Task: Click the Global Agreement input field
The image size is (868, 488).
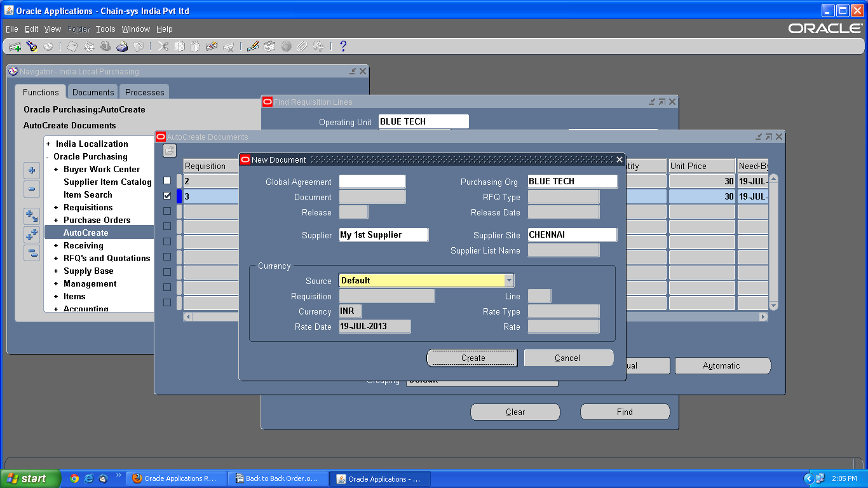Action: tap(372, 181)
